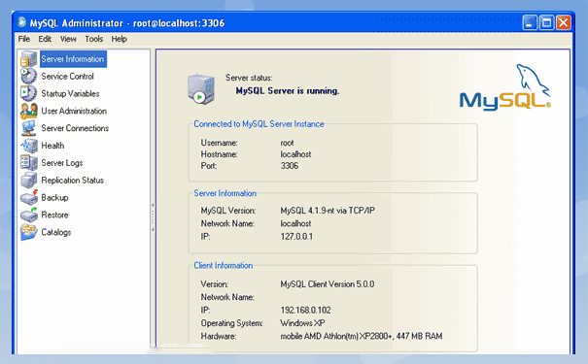Click the 'Server Information' group heading in panel
Screen dimensions: 588x364
225,193
